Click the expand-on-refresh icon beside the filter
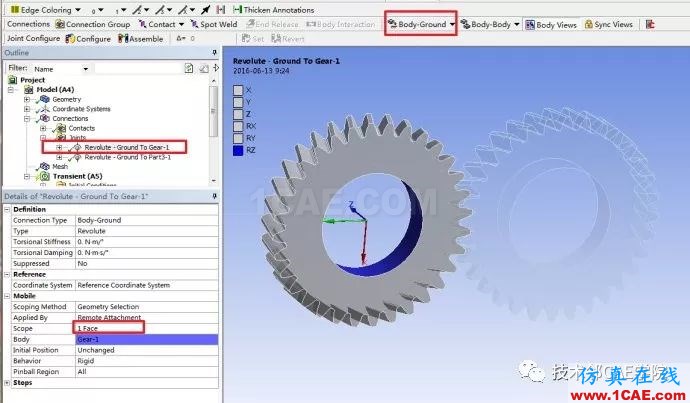690x403 pixels. [216, 68]
